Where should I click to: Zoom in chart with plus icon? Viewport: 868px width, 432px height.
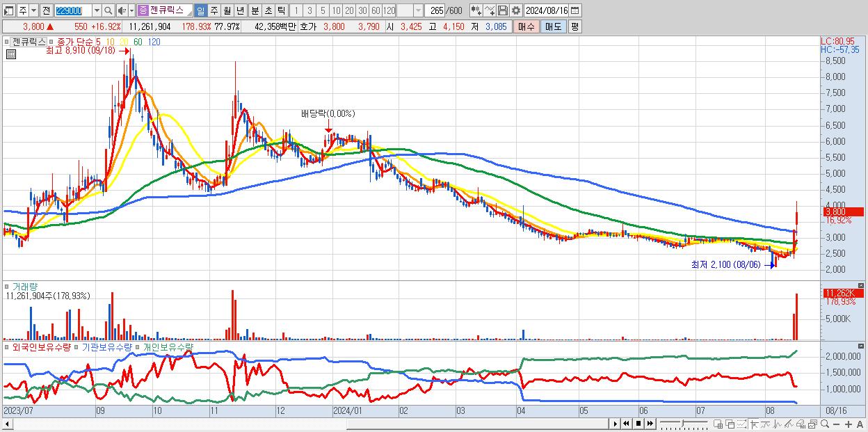click(848, 424)
